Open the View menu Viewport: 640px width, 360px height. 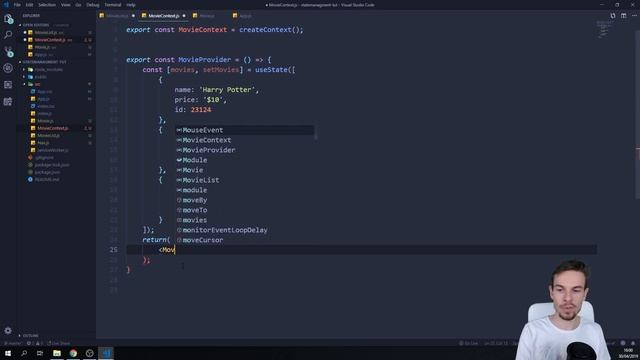coord(65,5)
